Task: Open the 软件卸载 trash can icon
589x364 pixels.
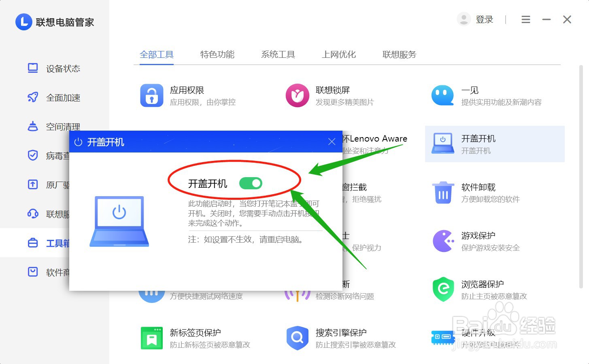Action: [443, 193]
